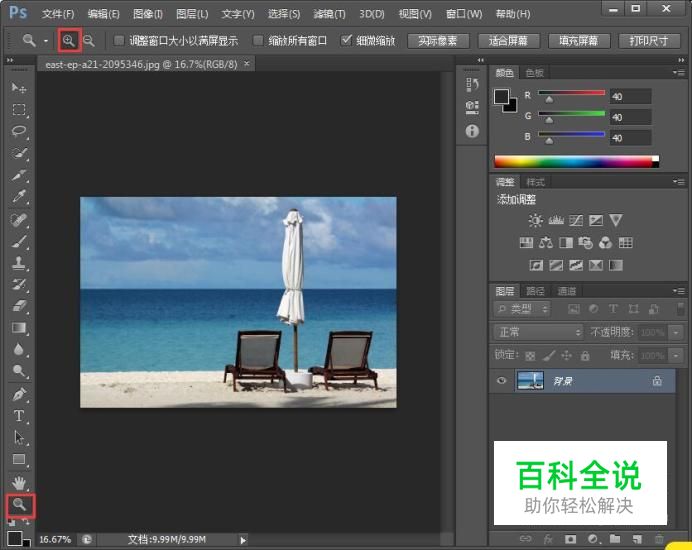Enable 缩放所有窗口 checkbox
The image size is (692, 550).
[x=258, y=41]
